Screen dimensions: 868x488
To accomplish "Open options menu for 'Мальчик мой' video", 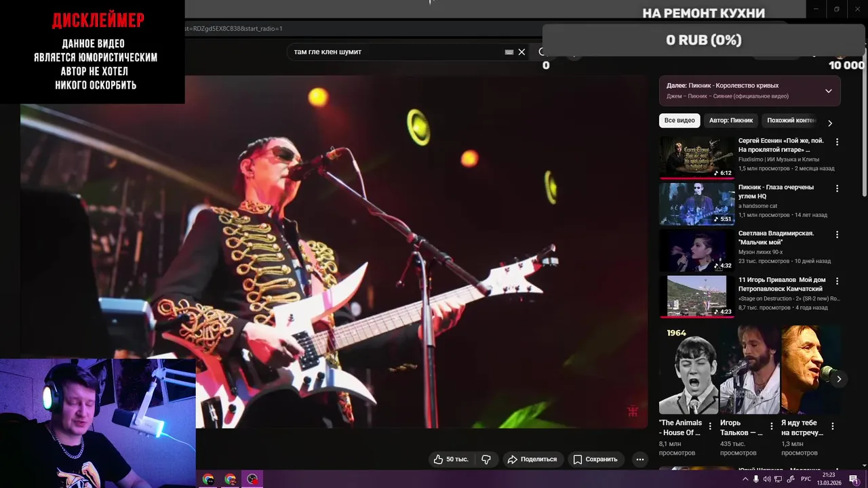I will pos(837,235).
